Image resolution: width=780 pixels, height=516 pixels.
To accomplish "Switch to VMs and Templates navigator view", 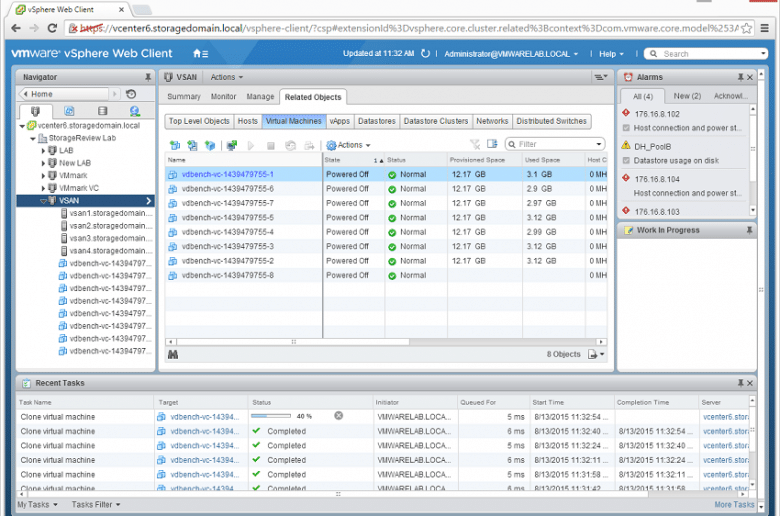I will [x=69, y=111].
